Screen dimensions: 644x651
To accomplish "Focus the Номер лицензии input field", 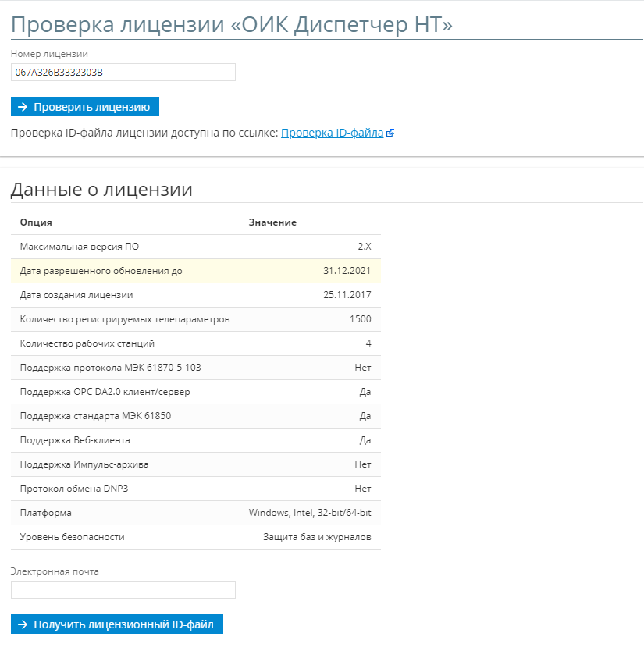I will click(x=123, y=73).
